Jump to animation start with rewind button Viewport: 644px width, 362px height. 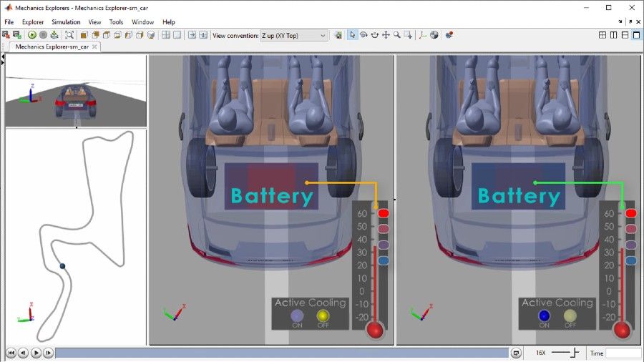11,353
